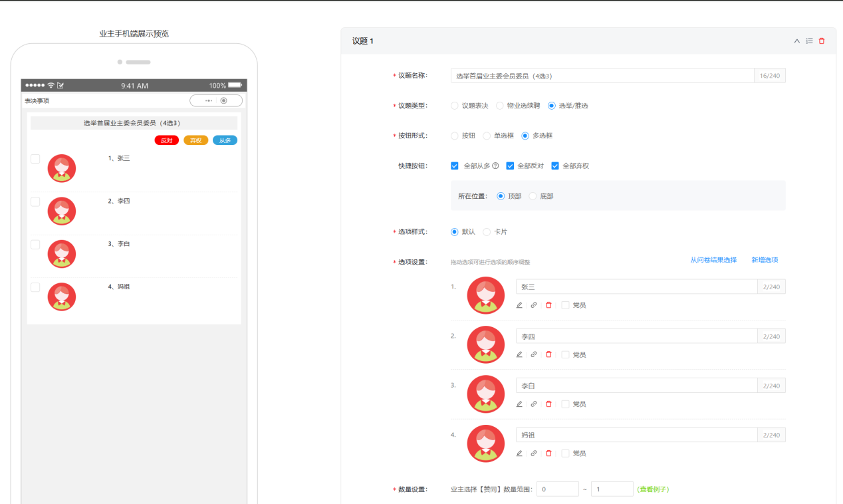
Task: Uncheck the 全部反对 quick button checkbox
Action: click(x=510, y=166)
